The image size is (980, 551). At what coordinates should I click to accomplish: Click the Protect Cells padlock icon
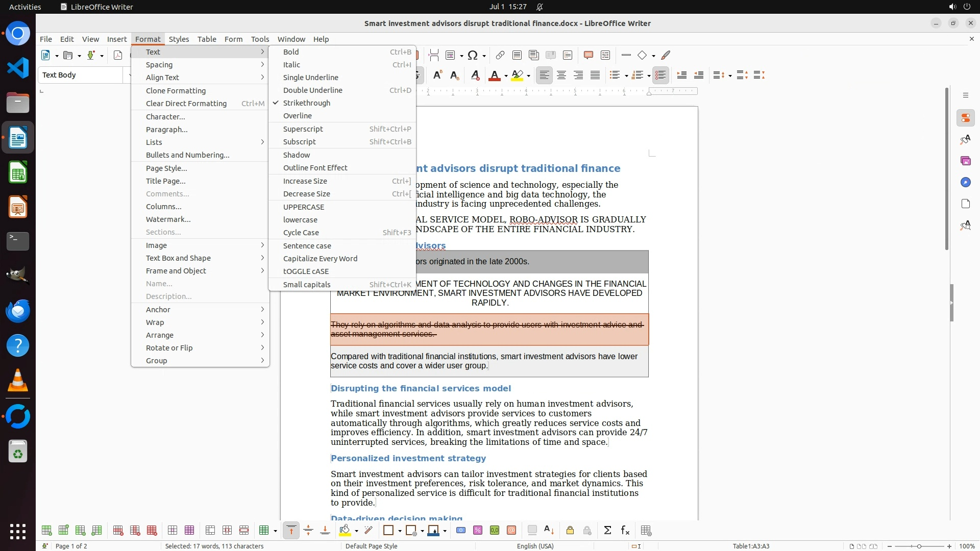(570, 531)
